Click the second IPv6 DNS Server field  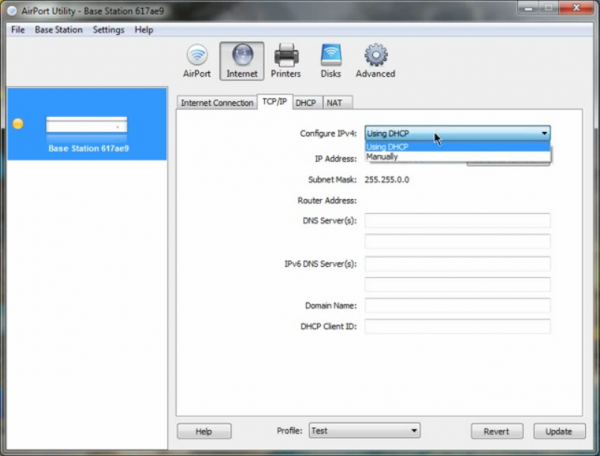(458, 285)
